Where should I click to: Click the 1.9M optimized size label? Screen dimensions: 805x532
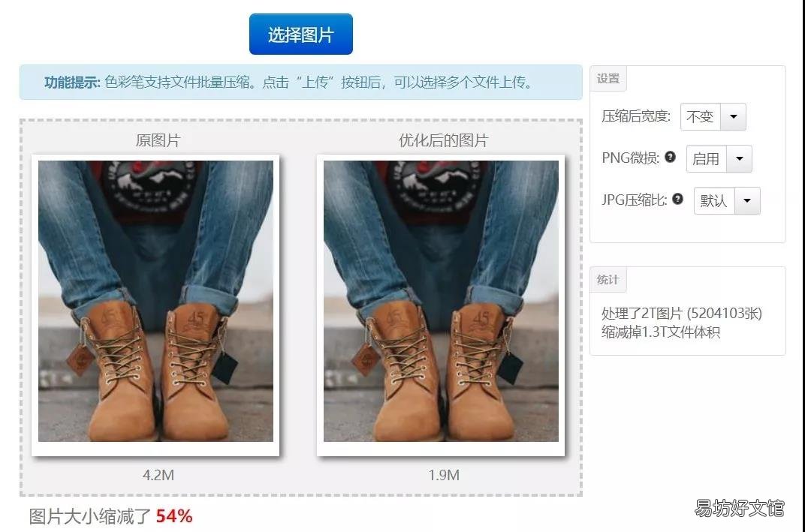[444, 475]
